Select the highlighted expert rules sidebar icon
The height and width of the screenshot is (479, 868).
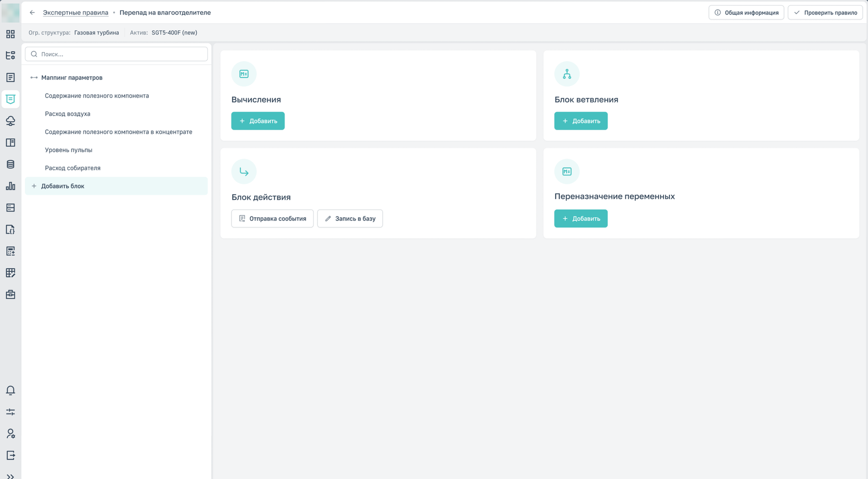[11, 99]
